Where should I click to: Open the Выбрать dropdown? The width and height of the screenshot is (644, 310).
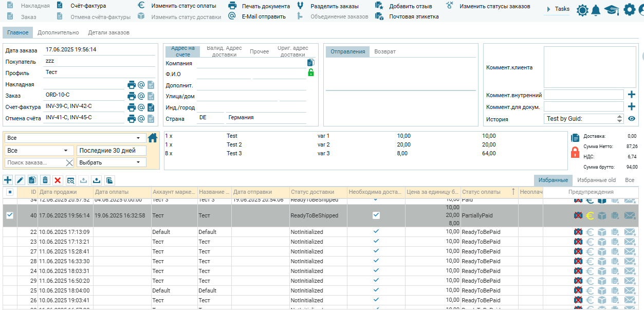pos(111,162)
